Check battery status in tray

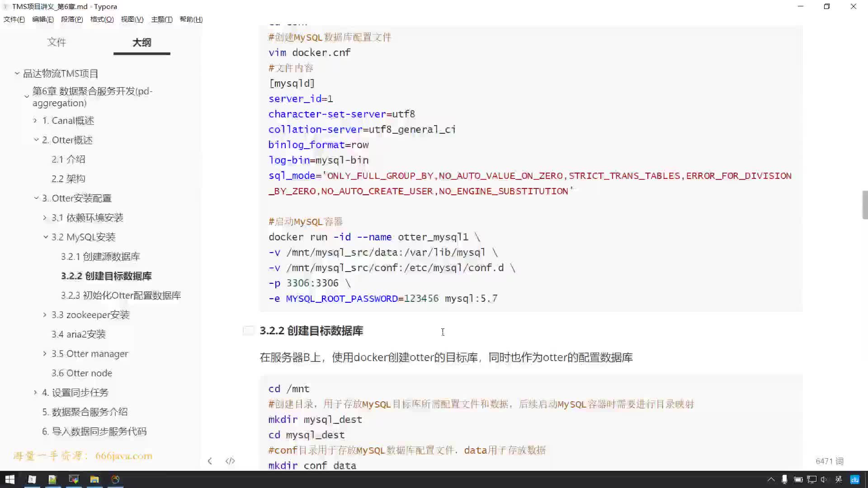tap(798, 479)
